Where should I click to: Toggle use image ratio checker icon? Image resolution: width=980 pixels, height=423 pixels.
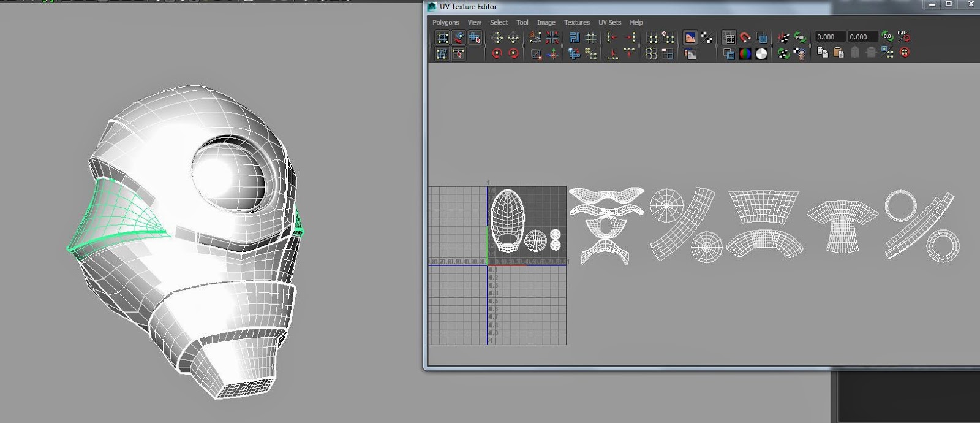[800, 54]
